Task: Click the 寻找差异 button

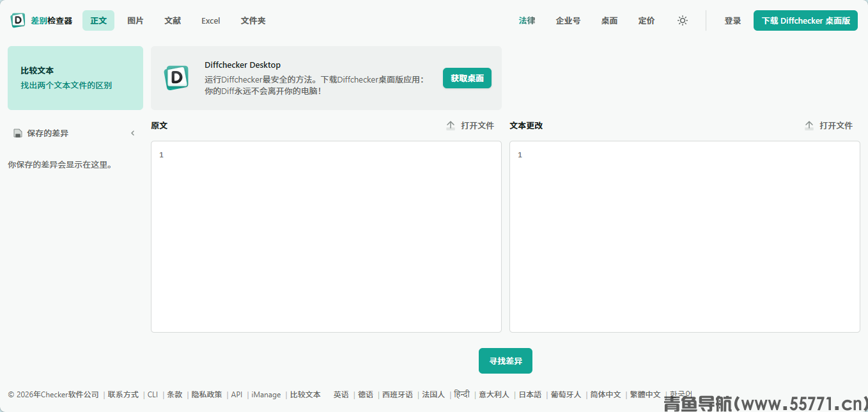Action: 506,361
